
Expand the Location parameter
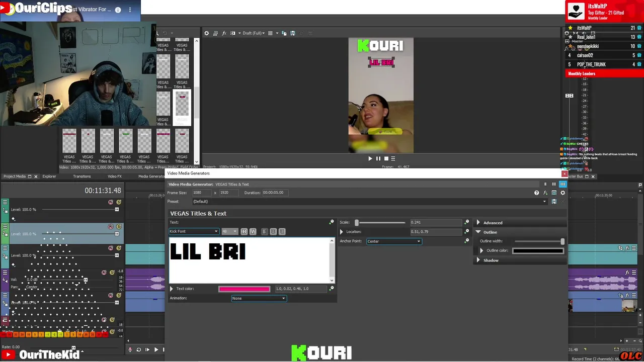342,232
